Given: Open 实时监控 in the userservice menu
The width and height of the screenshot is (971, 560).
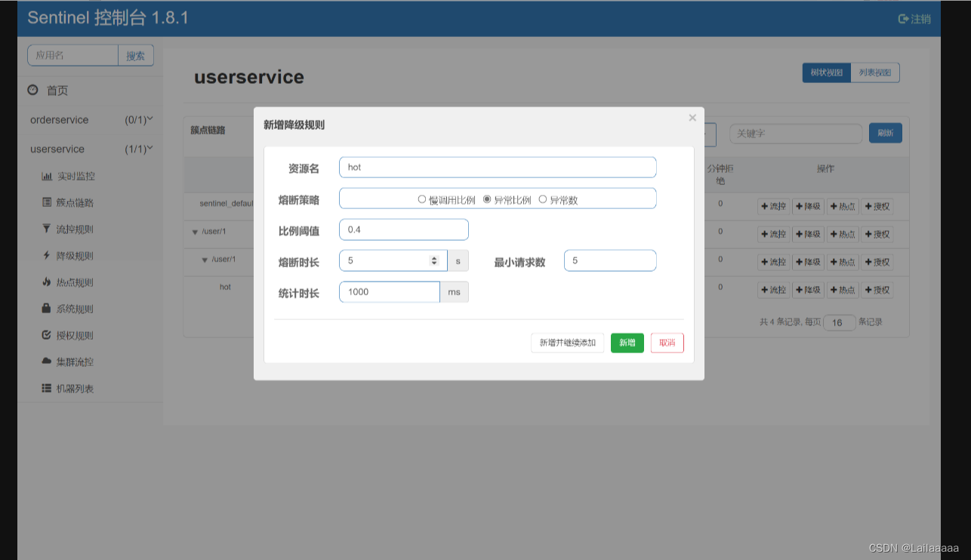Looking at the screenshot, I should point(69,176).
